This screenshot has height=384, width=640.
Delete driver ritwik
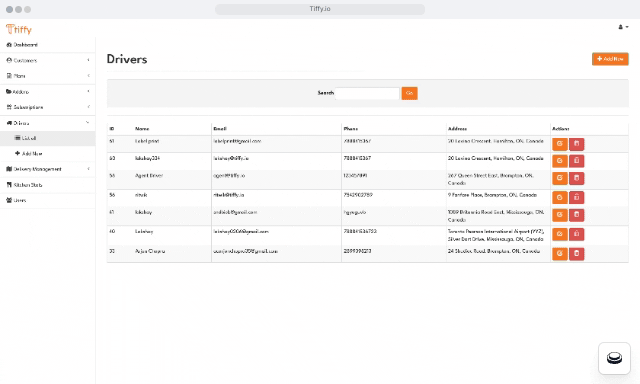[x=576, y=198]
